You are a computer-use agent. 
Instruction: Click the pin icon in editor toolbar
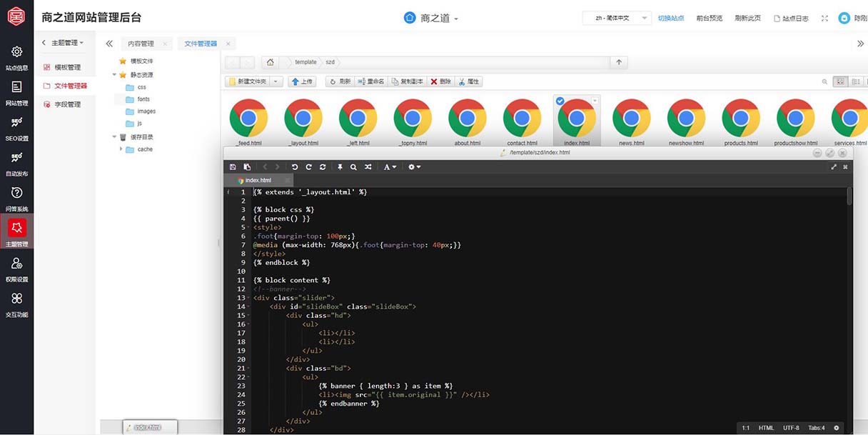340,166
